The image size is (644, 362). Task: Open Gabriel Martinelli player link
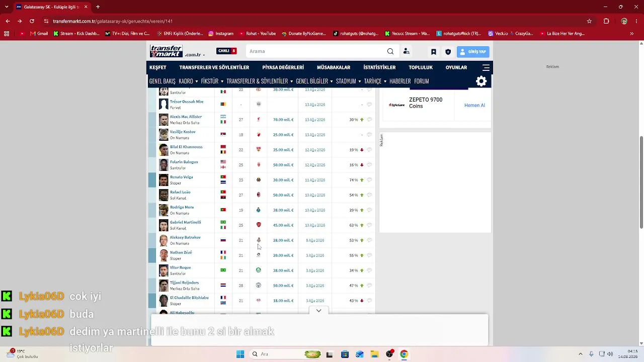tap(185, 222)
